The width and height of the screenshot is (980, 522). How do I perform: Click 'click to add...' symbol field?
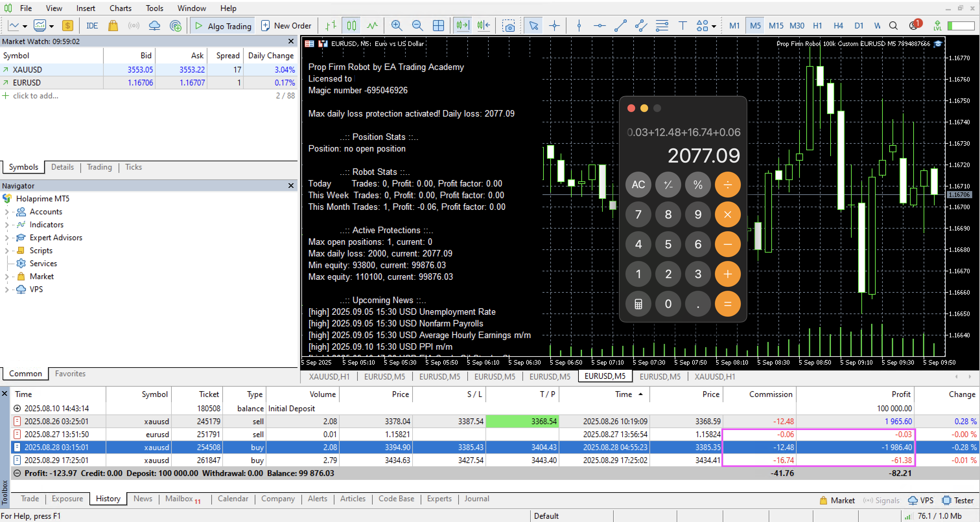click(35, 96)
